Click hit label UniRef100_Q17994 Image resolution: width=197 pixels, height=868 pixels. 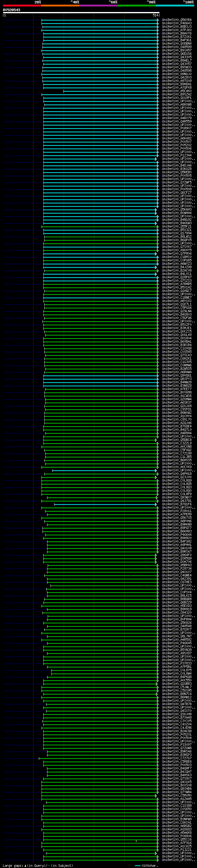click(x=177, y=233)
